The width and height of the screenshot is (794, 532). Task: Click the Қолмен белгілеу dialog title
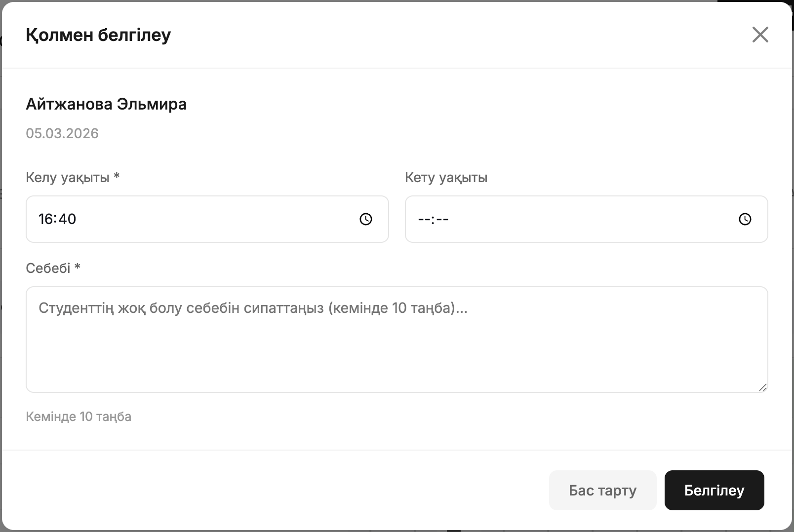(98, 35)
